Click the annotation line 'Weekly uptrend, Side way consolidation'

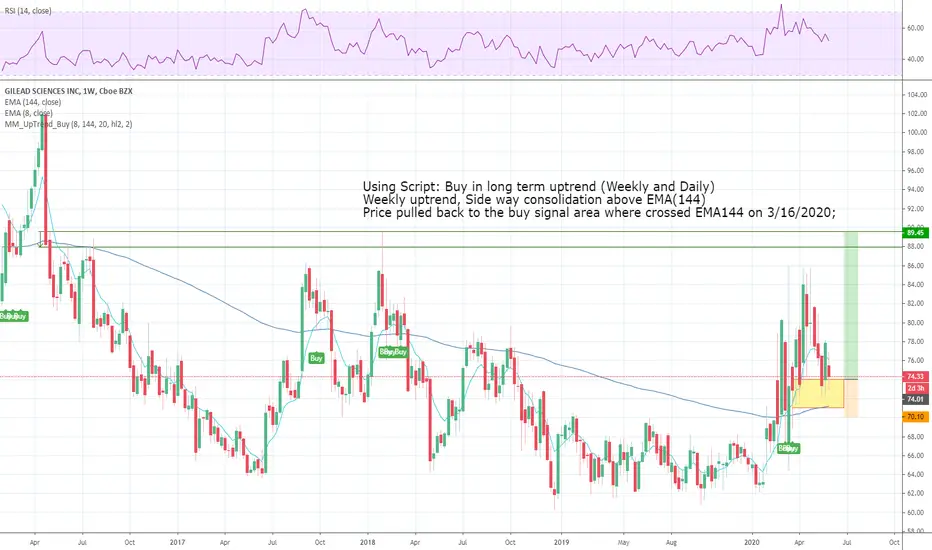point(534,199)
